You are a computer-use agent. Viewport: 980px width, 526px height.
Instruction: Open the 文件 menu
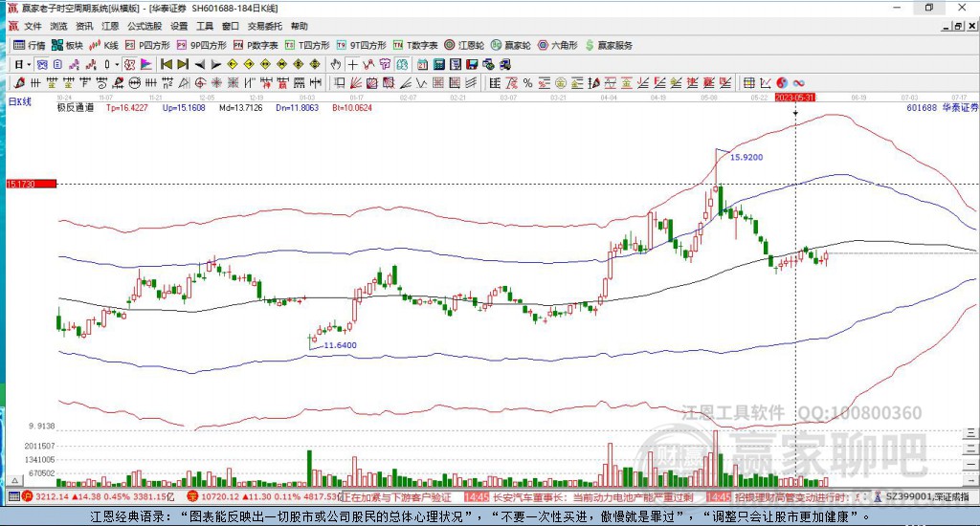(33, 26)
